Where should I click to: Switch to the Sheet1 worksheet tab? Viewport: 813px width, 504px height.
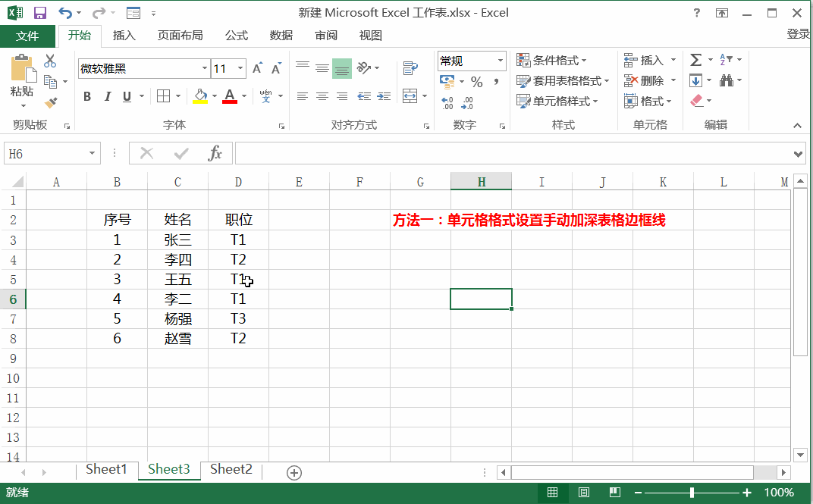point(106,469)
